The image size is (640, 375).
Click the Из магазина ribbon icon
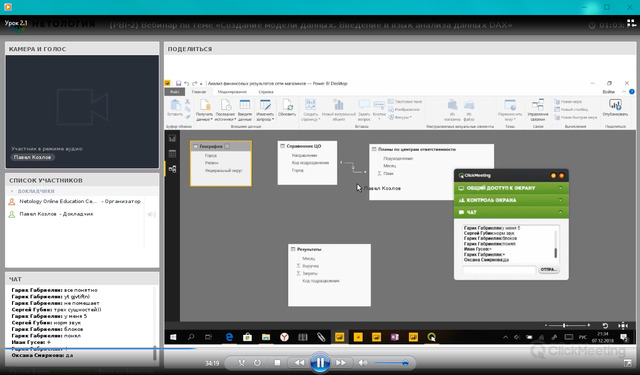(452, 109)
